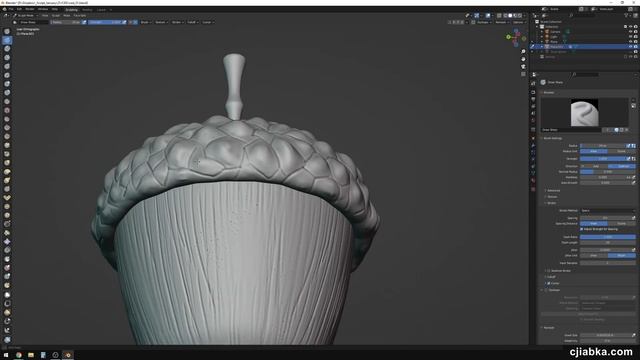Select the Grab brush tool

click(7, 163)
